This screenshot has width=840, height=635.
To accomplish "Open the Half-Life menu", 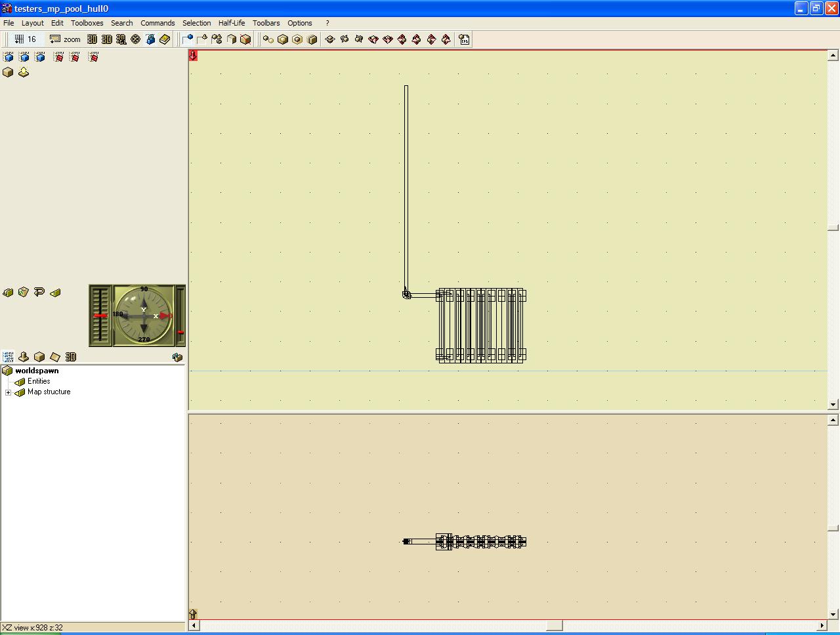I will coord(231,23).
